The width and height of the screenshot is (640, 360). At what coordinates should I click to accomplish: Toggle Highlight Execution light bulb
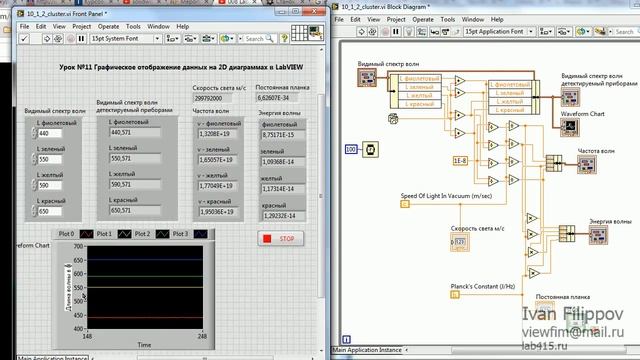(x=409, y=31)
